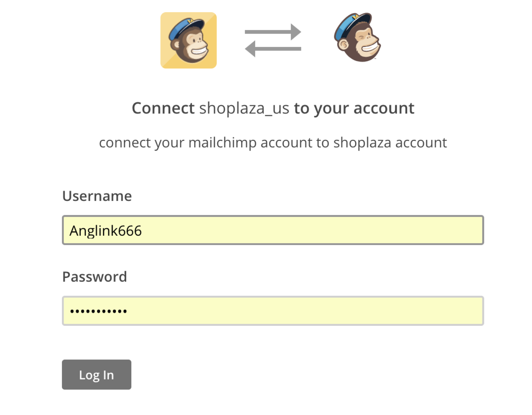The width and height of the screenshot is (532, 415).
Task: Click the right-pointing gray arrow
Action: coord(273,32)
